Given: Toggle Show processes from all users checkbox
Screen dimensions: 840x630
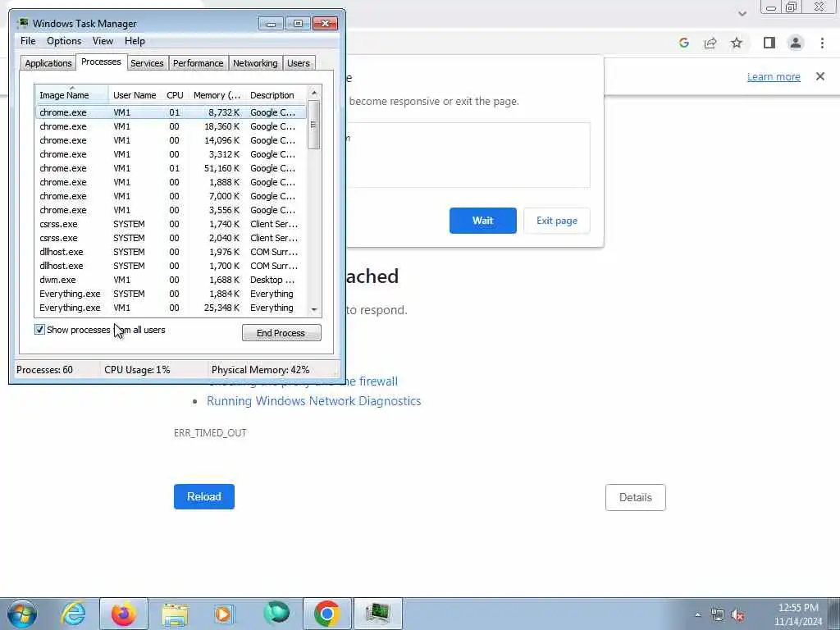Looking at the screenshot, I should [39, 330].
